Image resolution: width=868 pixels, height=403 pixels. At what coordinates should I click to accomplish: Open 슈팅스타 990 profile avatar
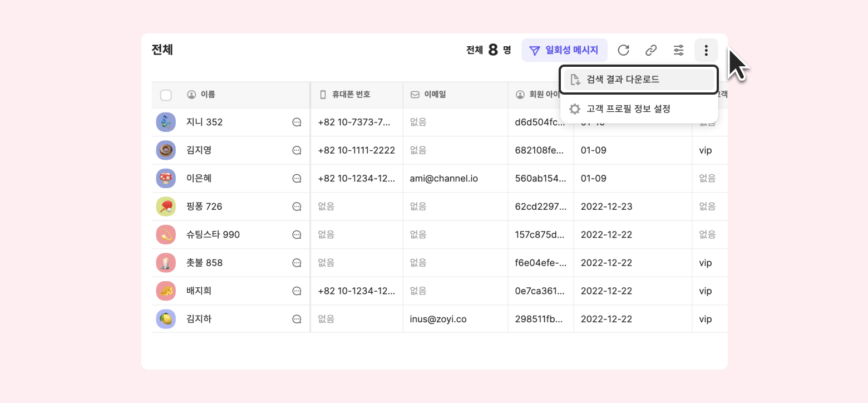166,235
